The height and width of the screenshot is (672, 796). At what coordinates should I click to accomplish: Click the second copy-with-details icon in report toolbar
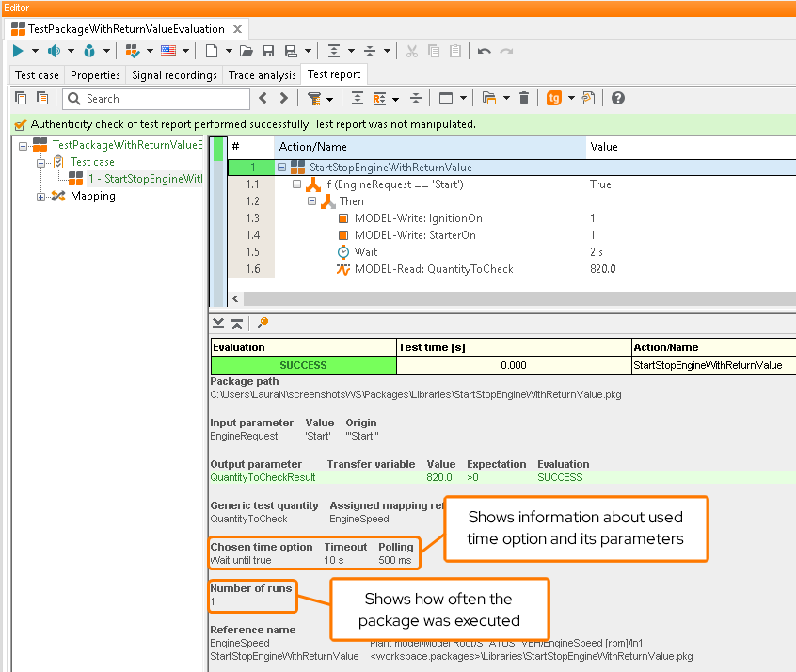point(42,98)
